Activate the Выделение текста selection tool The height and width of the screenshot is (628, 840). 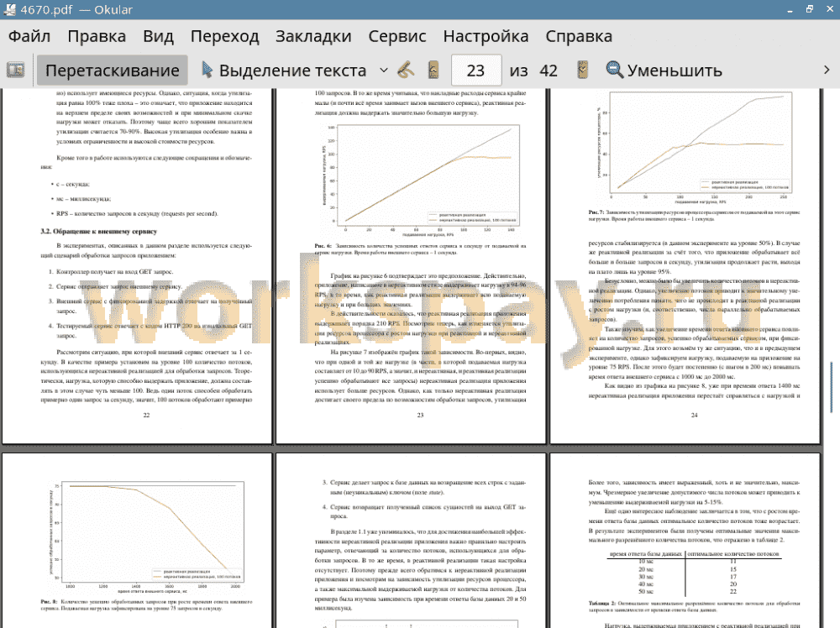pos(285,71)
